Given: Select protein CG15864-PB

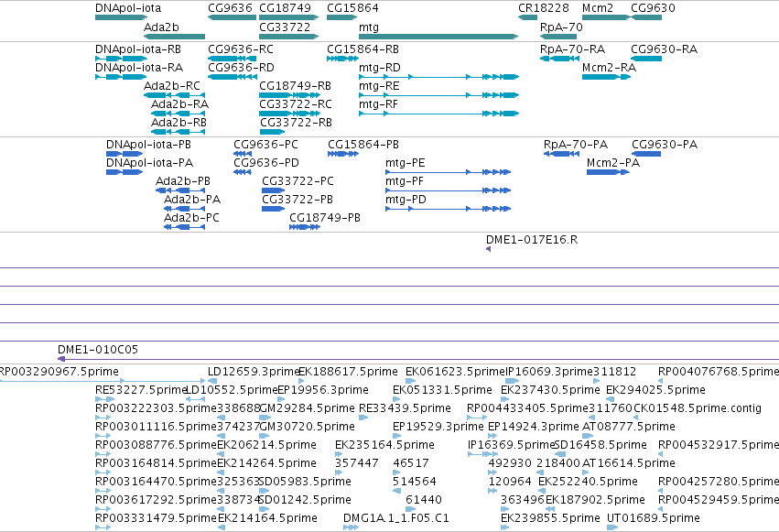Looking at the screenshot, I should pos(363,145).
